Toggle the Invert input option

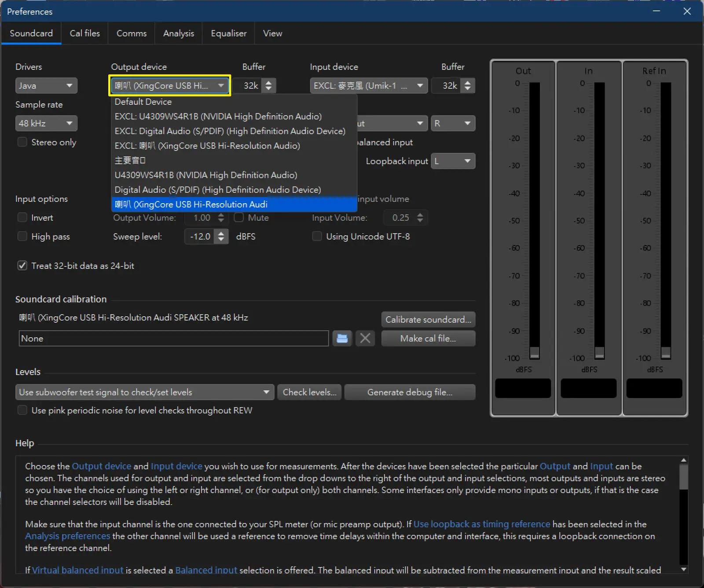pyautogui.click(x=22, y=218)
